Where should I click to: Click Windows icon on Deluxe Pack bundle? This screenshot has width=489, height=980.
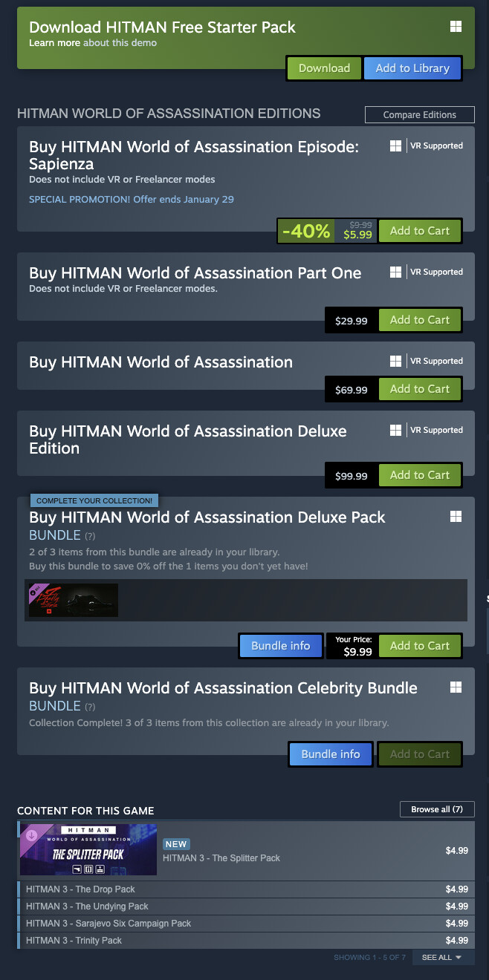click(x=456, y=517)
